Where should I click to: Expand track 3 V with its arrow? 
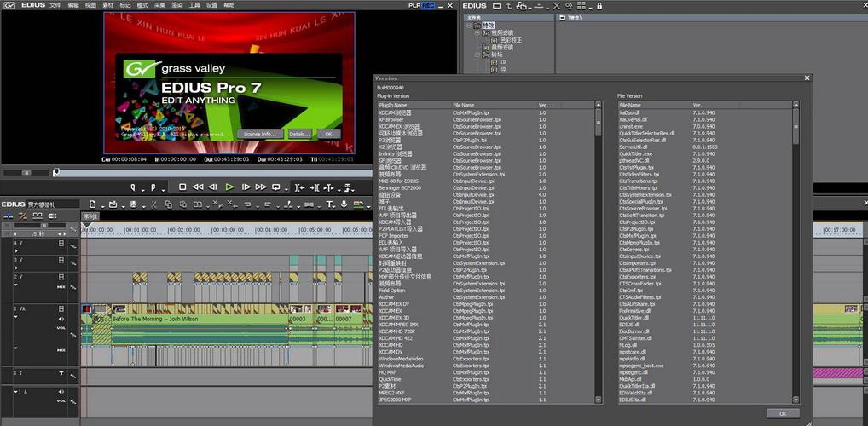coord(16,268)
